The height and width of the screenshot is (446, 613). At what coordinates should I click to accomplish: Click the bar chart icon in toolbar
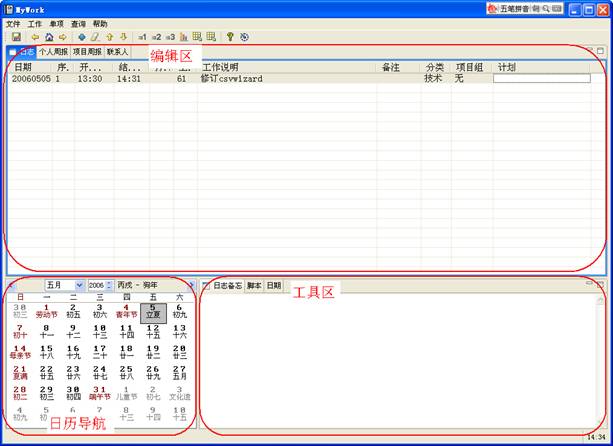pos(185,37)
